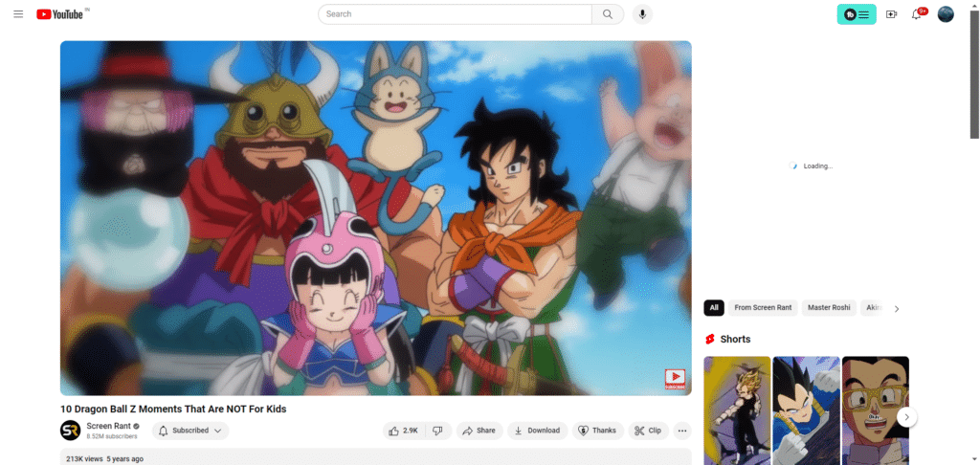Click the '213K views 5 years ago' description
Image resolution: width=980 pixels, height=465 pixels.
coord(104,459)
